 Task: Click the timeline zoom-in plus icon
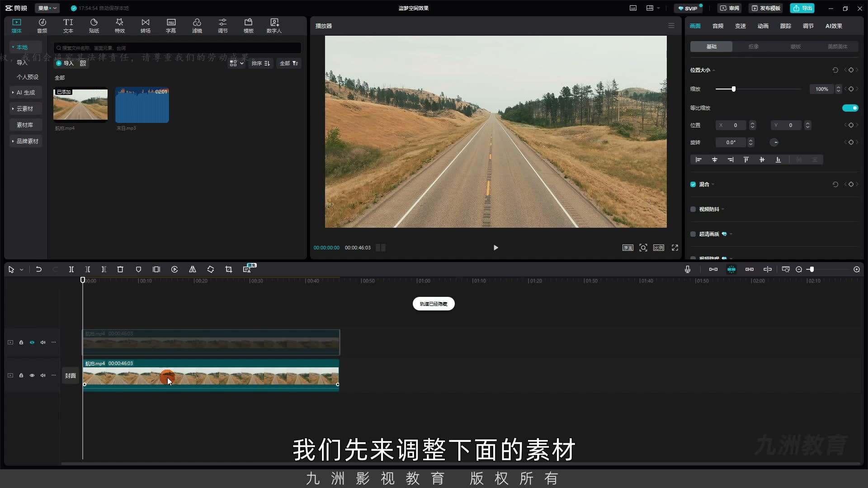point(857,269)
